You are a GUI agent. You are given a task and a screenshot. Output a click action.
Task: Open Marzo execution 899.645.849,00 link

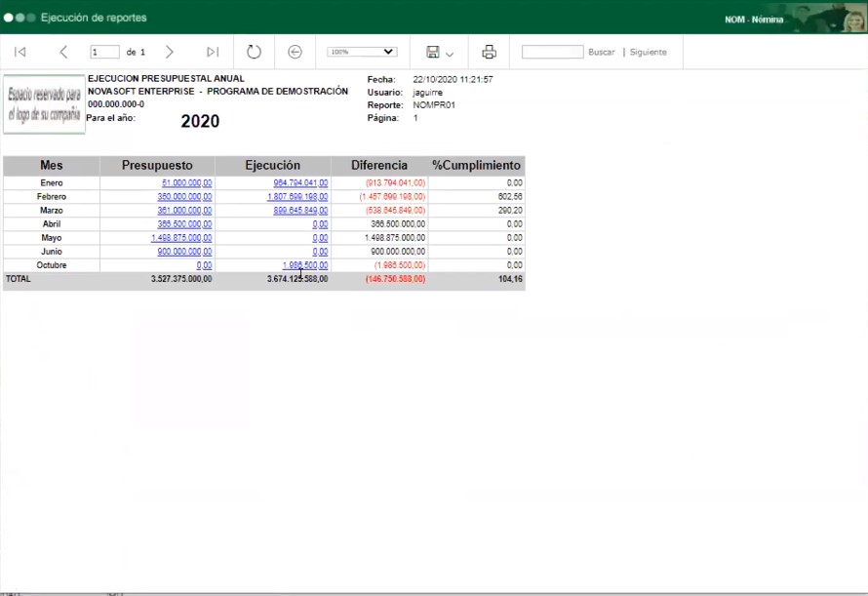tap(300, 211)
